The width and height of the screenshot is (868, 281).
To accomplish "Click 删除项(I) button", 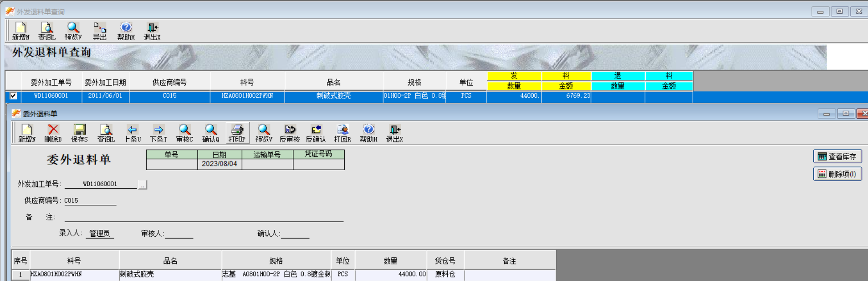I will click(837, 174).
